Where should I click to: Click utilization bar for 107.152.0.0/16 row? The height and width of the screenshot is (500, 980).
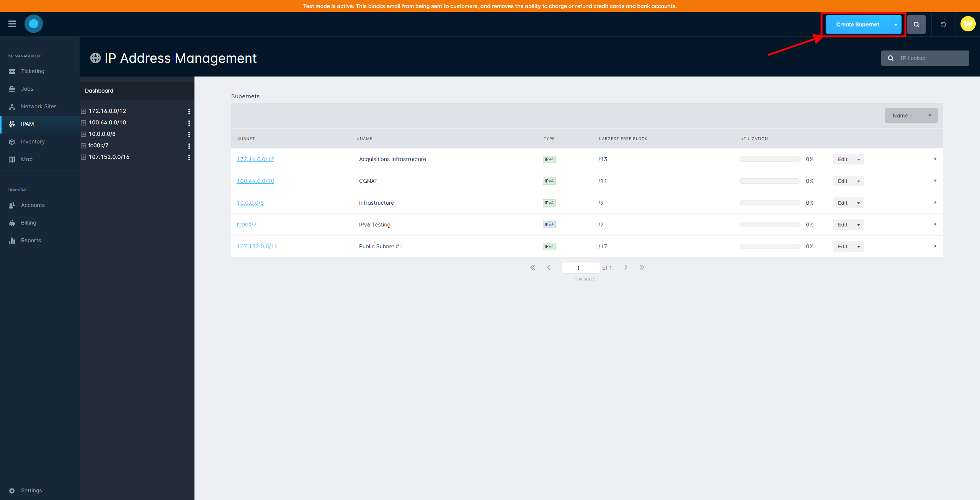point(770,246)
